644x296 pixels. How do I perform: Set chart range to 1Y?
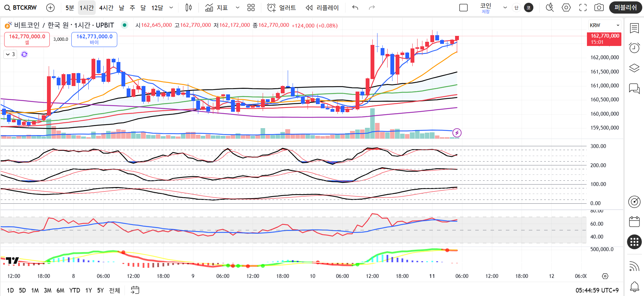(x=89, y=290)
